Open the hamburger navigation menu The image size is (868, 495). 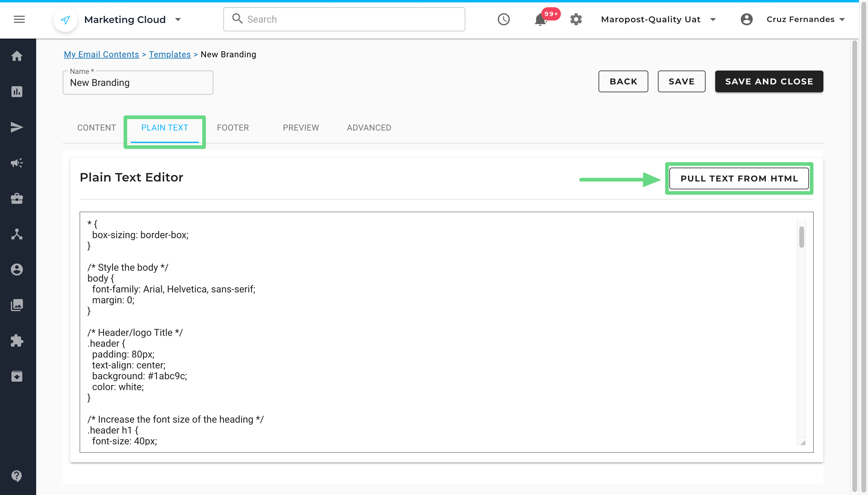point(19,19)
